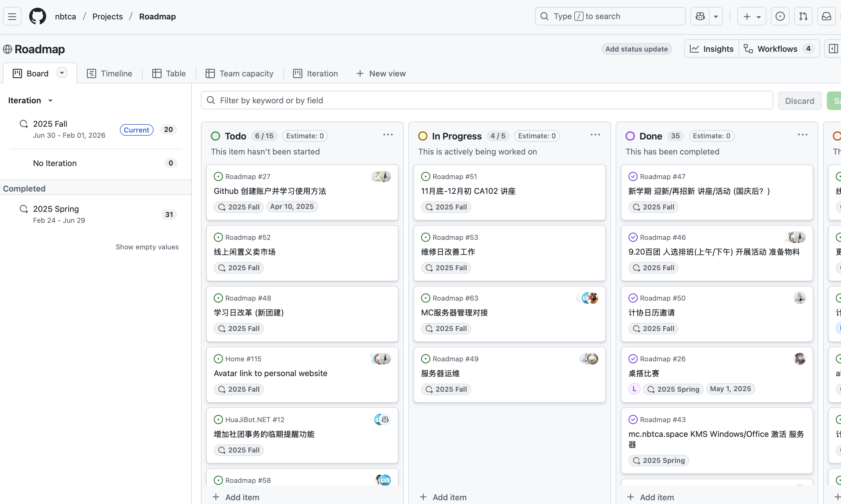The height and width of the screenshot is (504, 841).
Task: Open the GitHub homepage logo
Action: [37, 16]
